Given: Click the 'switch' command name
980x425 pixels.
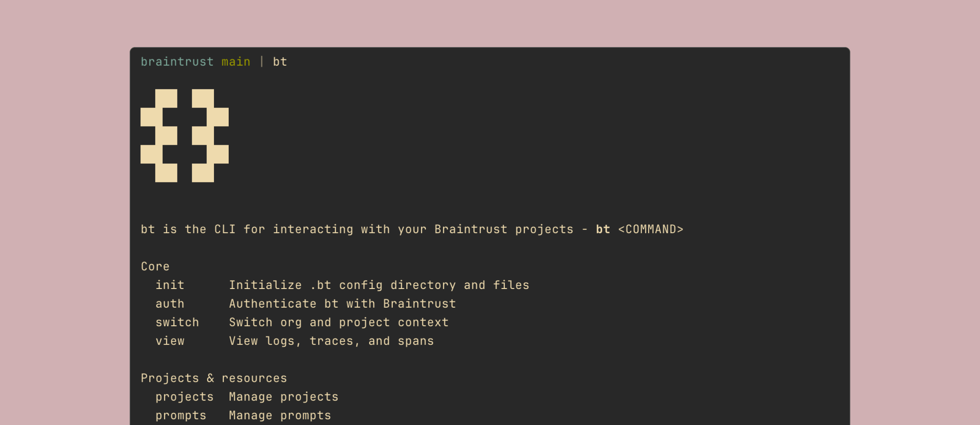Looking at the screenshot, I should [177, 323].
